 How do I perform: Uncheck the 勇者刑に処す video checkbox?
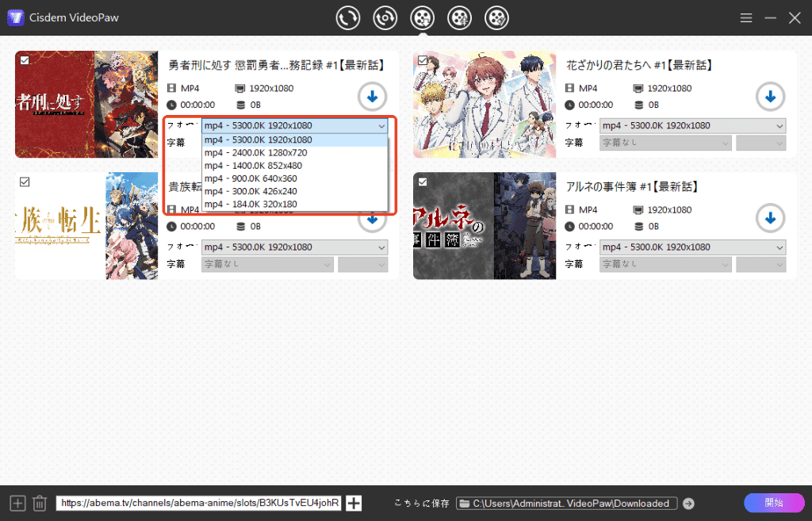[x=25, y=60]
